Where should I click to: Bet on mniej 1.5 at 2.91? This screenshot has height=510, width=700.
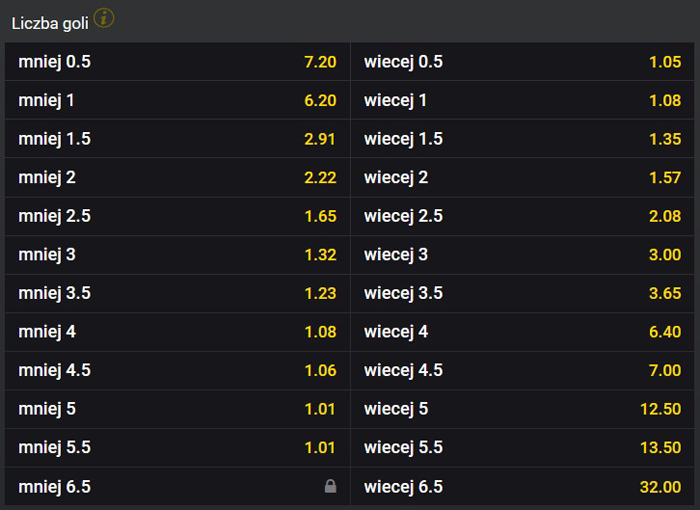178,139
